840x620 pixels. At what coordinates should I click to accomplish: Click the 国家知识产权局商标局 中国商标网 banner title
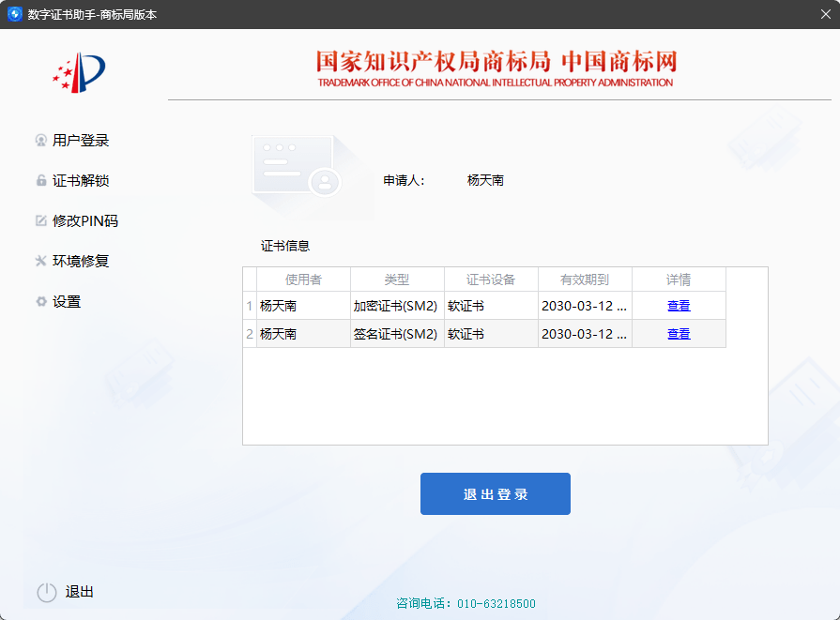496,62
